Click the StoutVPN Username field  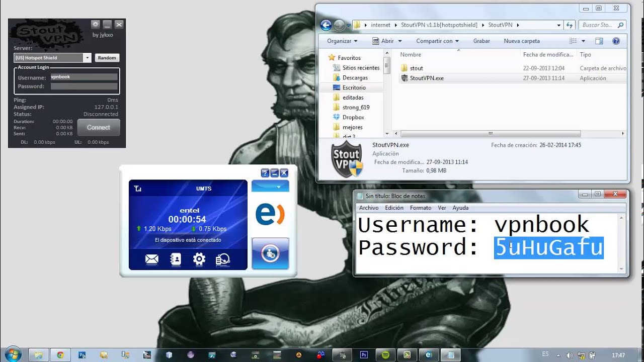click(84, 77)
